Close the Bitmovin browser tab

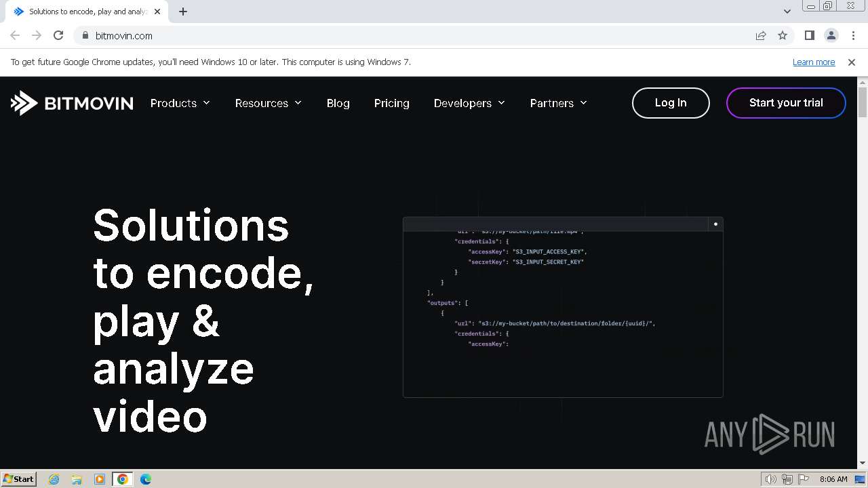pyautogui.click(x=157, y=12)
